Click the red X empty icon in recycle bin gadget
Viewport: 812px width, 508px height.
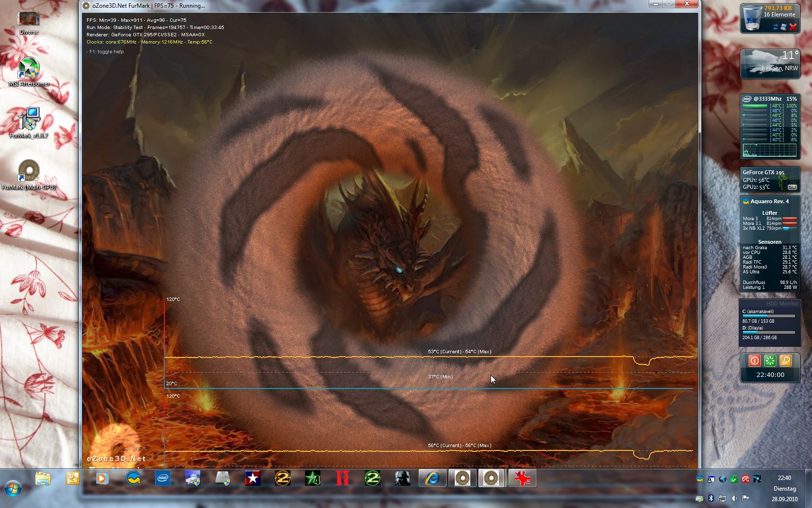coord(793,27)
